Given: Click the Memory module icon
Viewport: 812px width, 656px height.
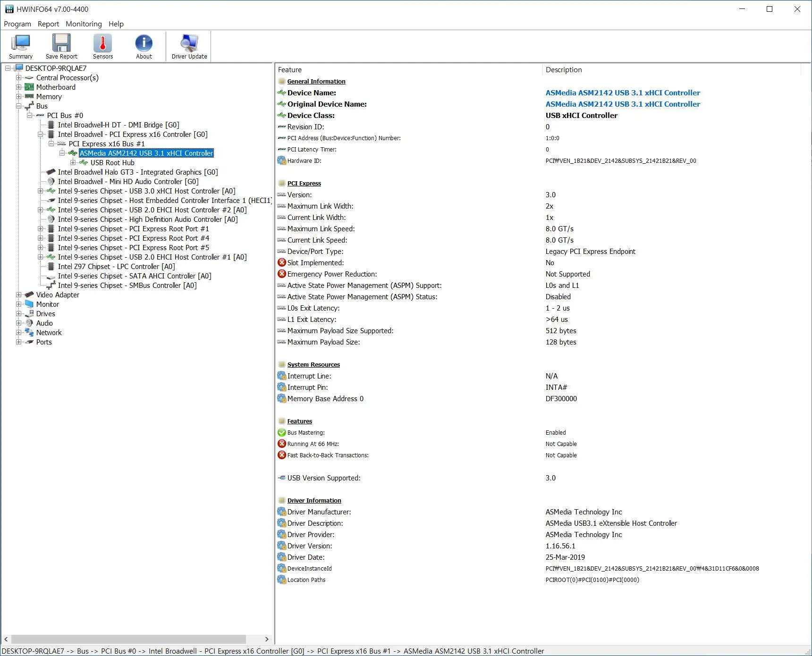Looking at the screenshot, I should coord(29,96).
